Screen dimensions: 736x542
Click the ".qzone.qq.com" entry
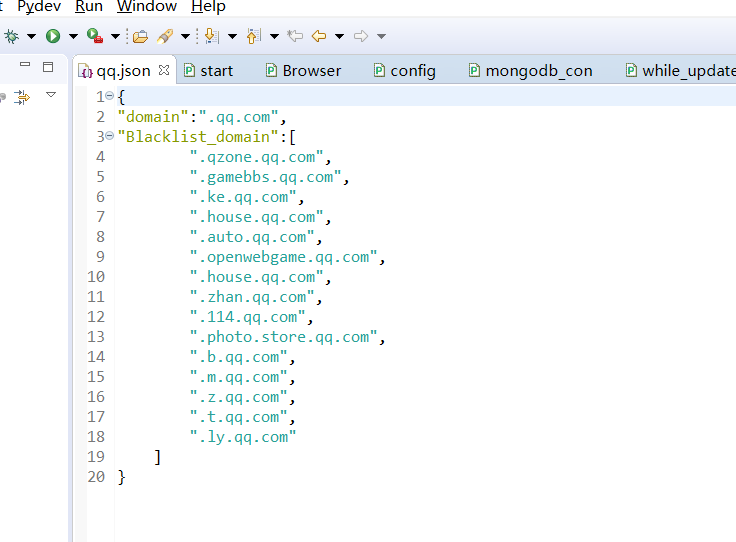coord(257,157)
